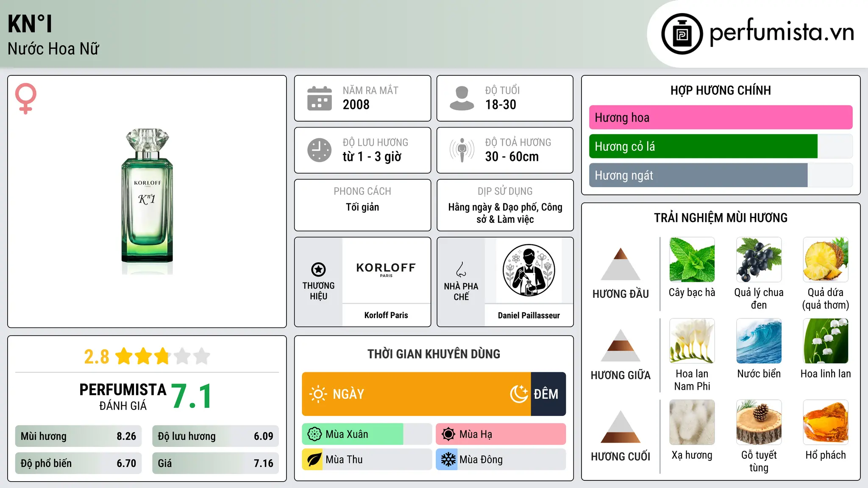
Task: Click the Mùi hương 8.26 score row
Action: click(78, 436)
